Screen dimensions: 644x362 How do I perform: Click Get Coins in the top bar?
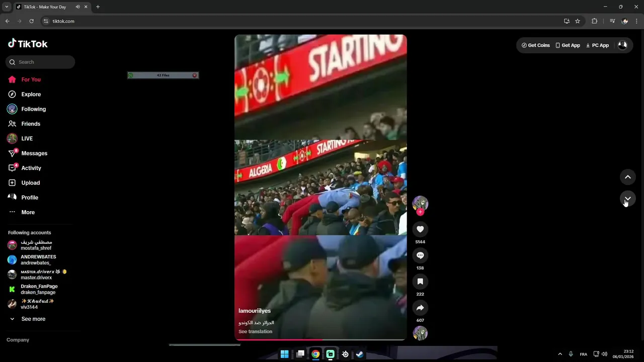[x=535, y=45]
